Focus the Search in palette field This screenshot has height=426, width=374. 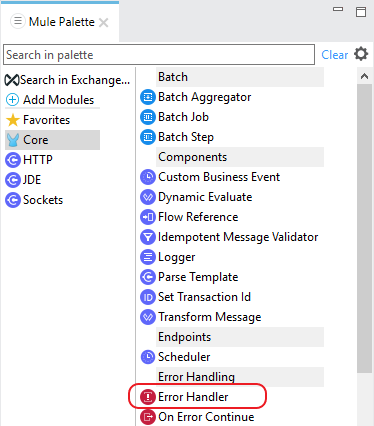pyautogui.click(x=159, y=55)
